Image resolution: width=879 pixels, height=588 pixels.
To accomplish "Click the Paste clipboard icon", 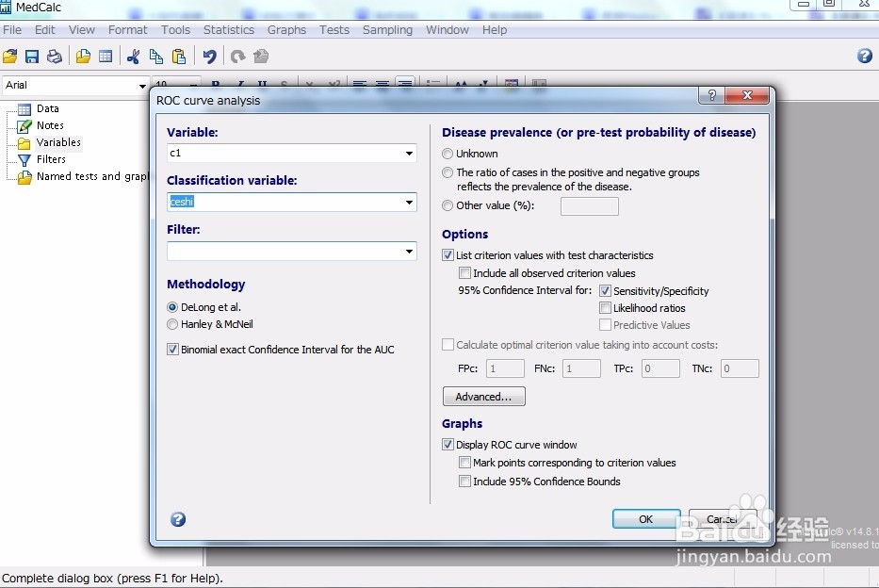I will [179, 56].
